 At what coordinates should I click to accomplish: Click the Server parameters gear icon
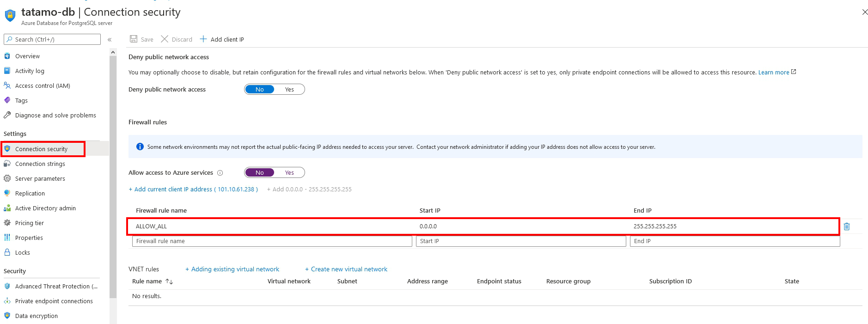(x=7, y=178)
